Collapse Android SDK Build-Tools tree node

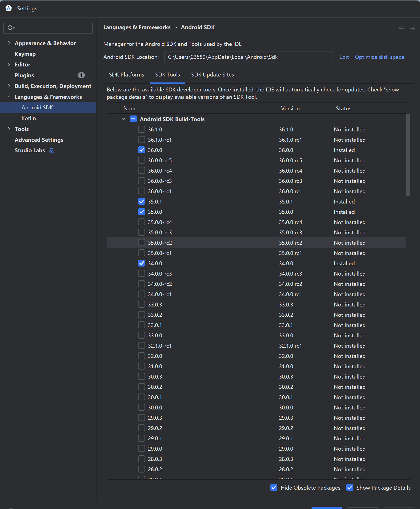click(123, 119)
